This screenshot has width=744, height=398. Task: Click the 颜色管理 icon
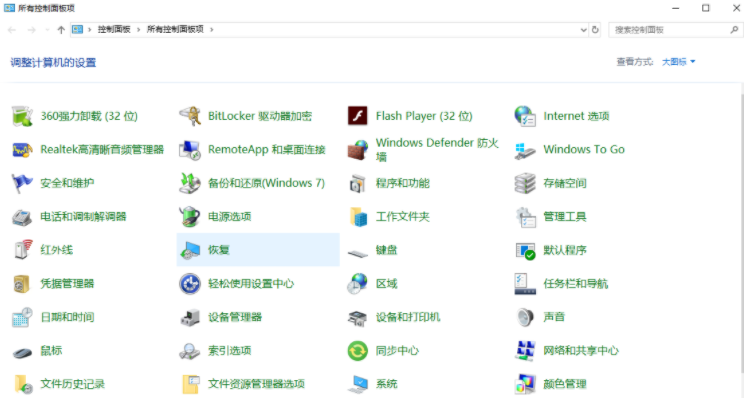click(525, 384)
